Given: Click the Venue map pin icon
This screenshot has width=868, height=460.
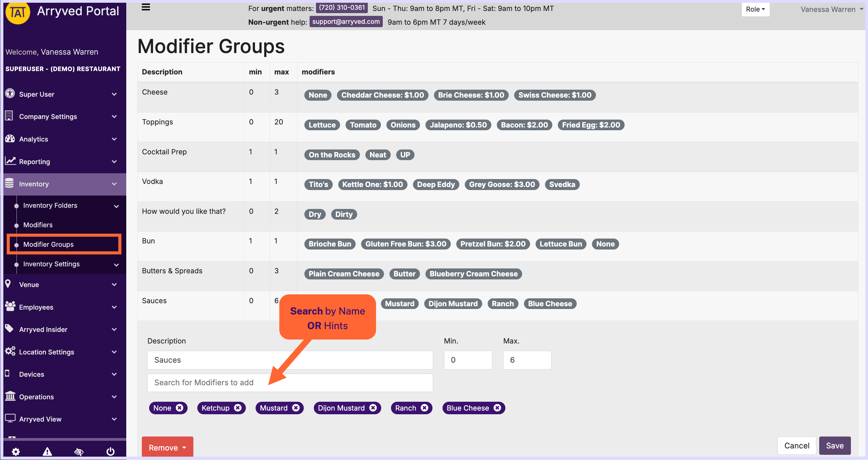Looking at the screenshot, I should coord(8,284).
